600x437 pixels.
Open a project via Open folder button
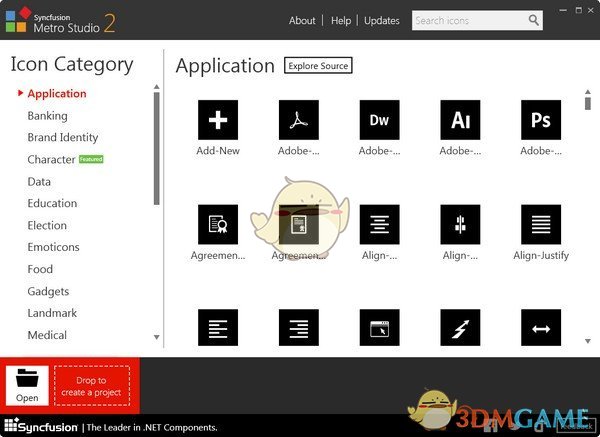click(27, 385)
